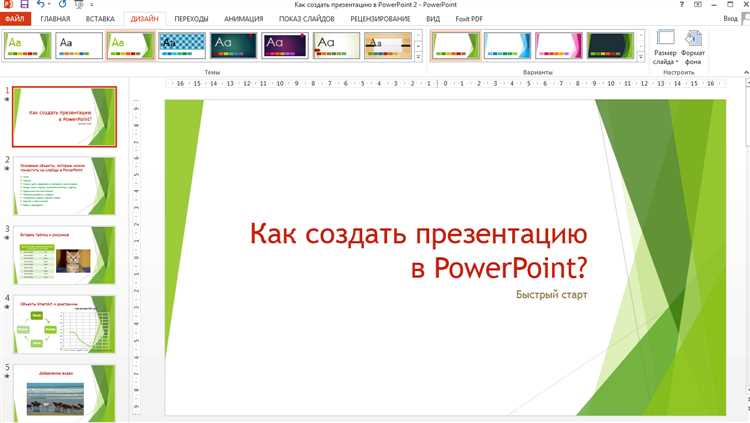Open the РЕЦЕНЗИРОВАНИЕ tab
Viewport: 750px width, 423px height.
[x=380, y=19]
